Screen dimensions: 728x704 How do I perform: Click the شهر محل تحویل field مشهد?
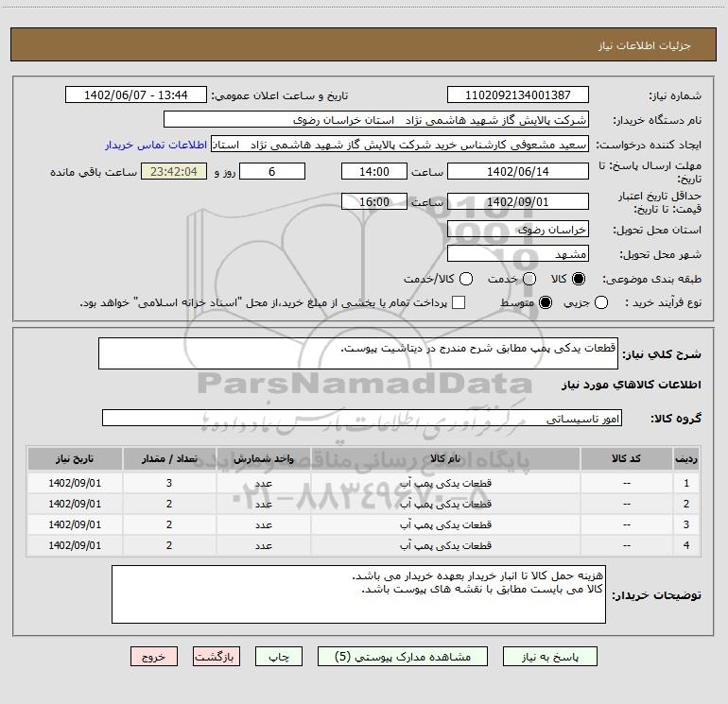pyautogui.click(x=518, y=253)
